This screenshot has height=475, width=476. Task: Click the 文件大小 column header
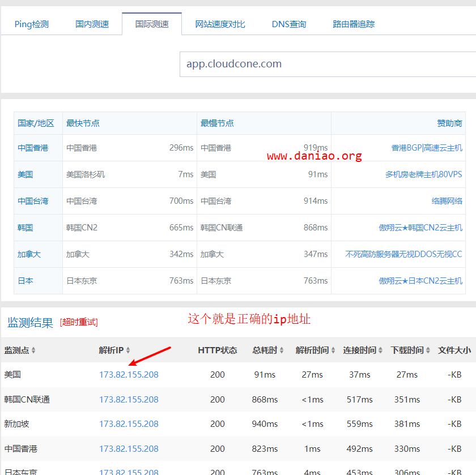[x=454, y=350]
